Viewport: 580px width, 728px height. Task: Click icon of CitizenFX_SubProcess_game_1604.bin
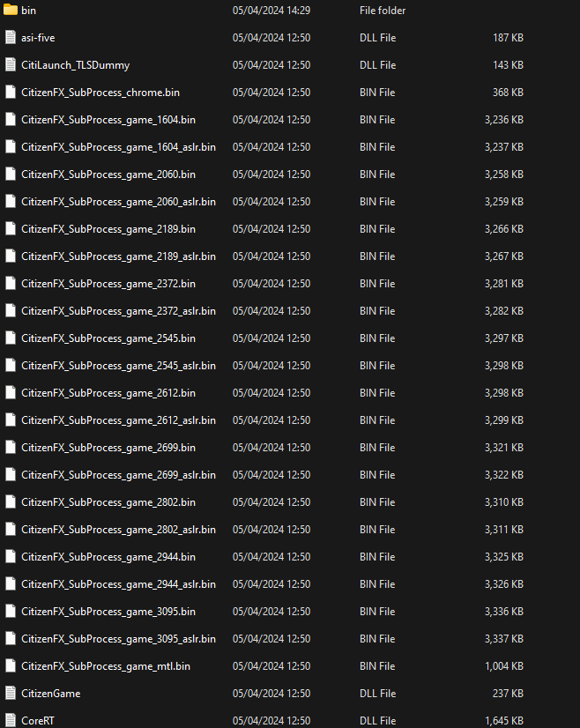(x=11, y=120)
